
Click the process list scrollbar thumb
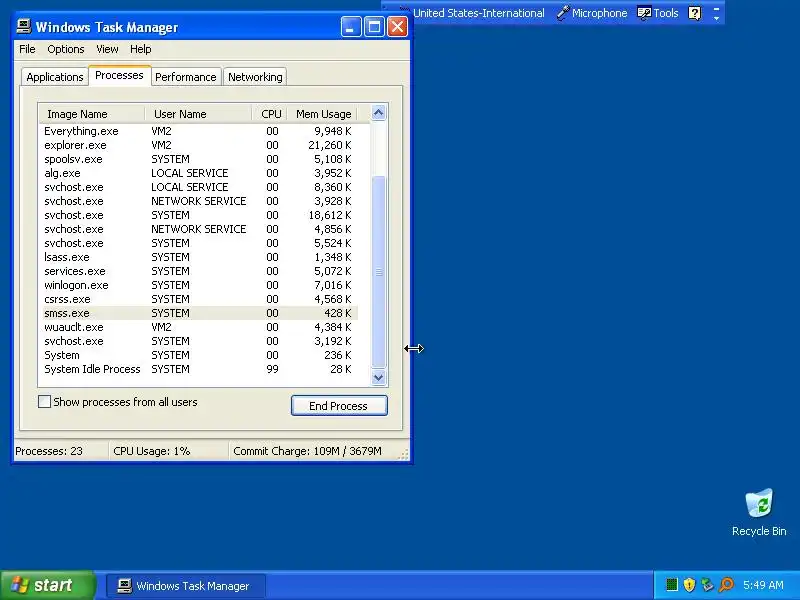pyautogui.click(x=379, y=271)
